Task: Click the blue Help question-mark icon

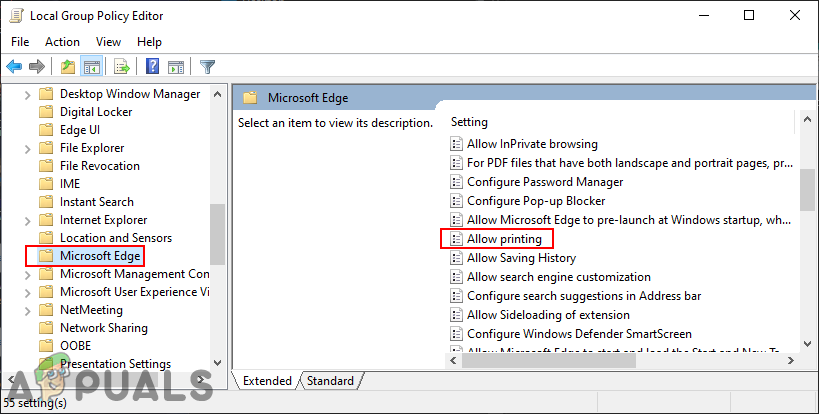Action: click(x=153, y=67)
